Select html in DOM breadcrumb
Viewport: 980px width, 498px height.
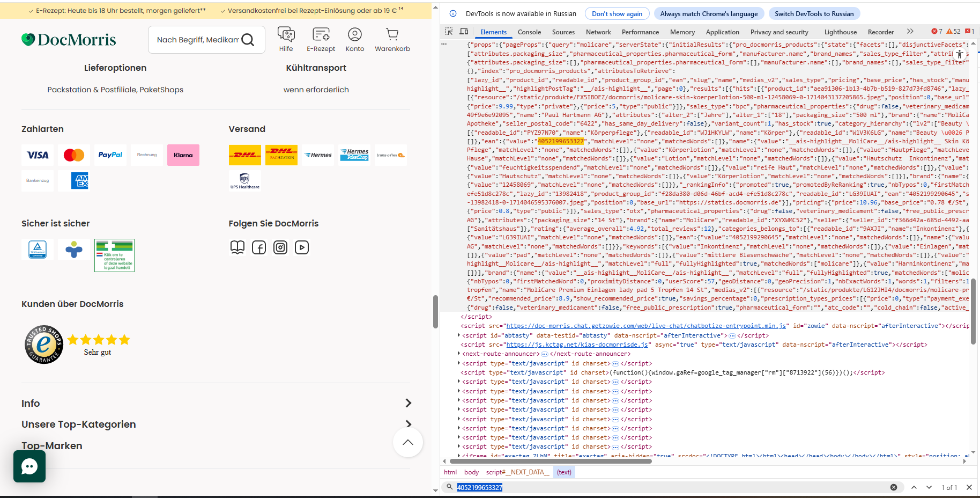click(450, 472)
